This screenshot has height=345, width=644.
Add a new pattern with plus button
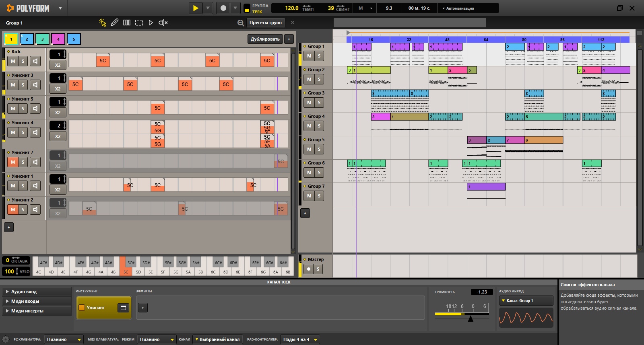click(289, 39)
